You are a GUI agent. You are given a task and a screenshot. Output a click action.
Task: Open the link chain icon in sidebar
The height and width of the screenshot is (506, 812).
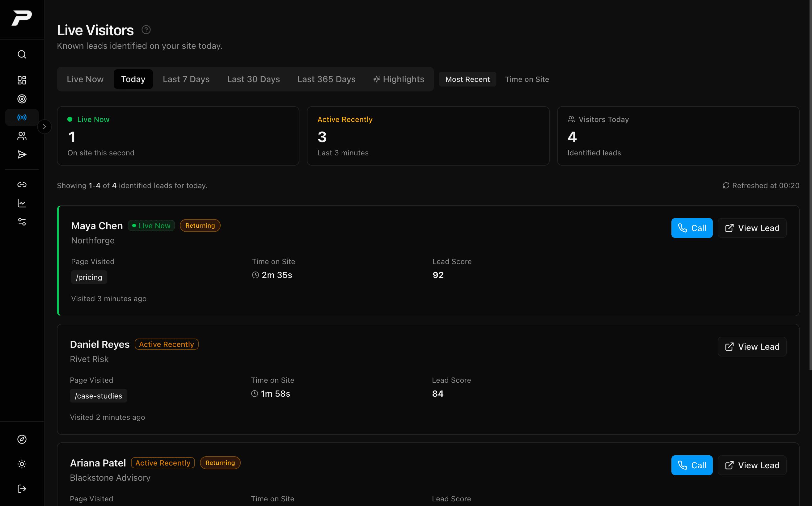22,185
